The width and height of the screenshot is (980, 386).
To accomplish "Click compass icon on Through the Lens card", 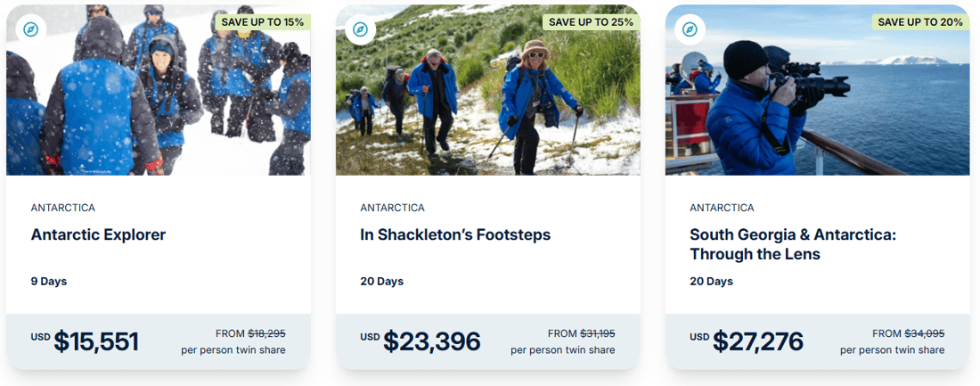I will tap(690, 29).
